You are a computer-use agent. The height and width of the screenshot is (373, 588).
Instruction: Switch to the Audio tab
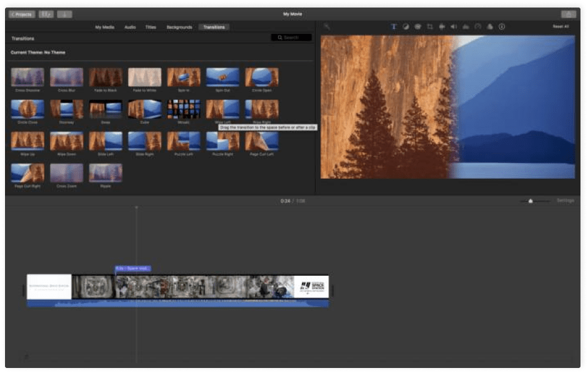point(130,27)
